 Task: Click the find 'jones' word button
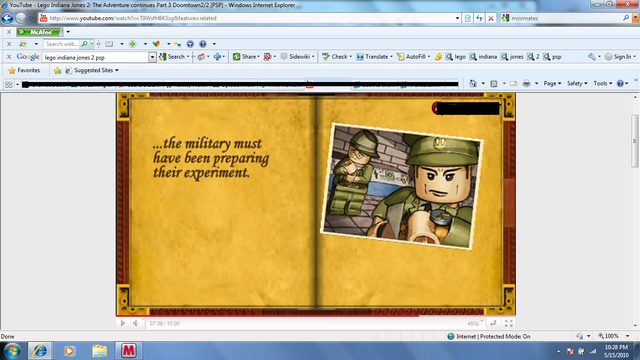tap(512, 57)
